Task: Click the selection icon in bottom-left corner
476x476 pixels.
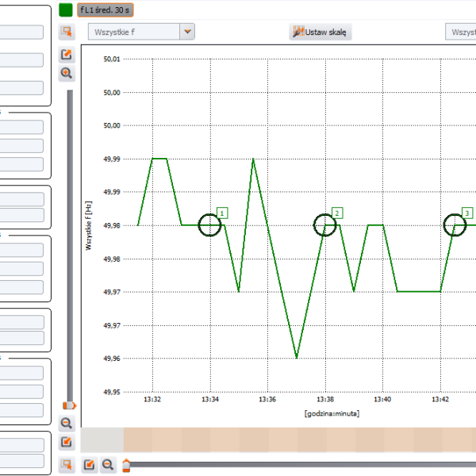Action: point(67,464)
